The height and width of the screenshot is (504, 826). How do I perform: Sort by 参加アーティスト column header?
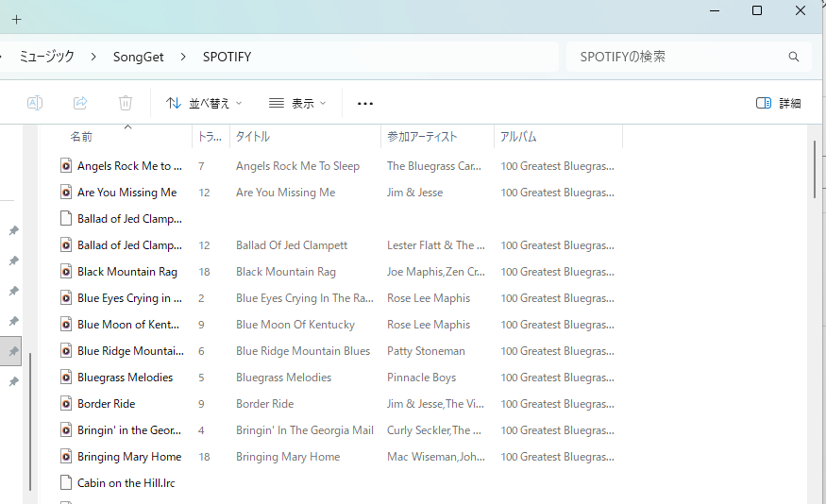click(422, 137)
